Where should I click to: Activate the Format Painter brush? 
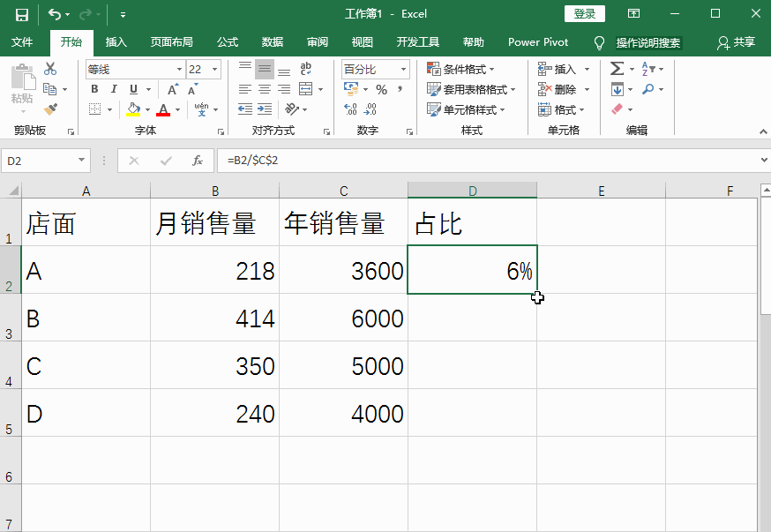coord(50,109)
